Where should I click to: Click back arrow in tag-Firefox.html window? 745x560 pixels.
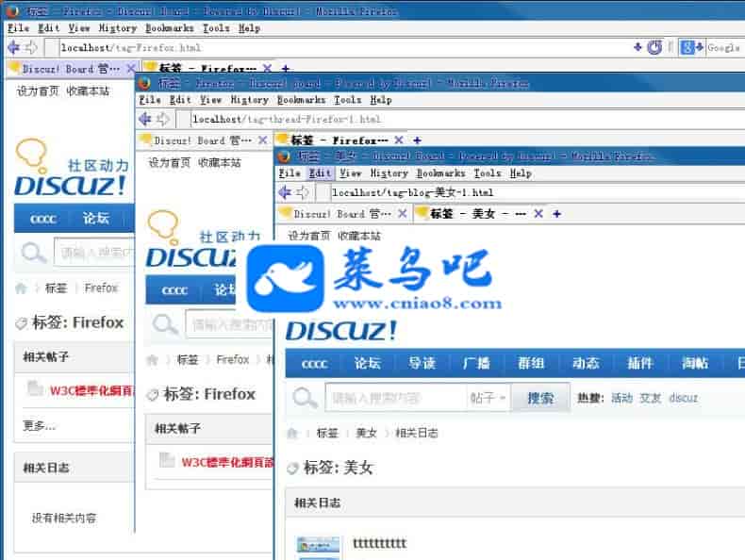[13, 47]
